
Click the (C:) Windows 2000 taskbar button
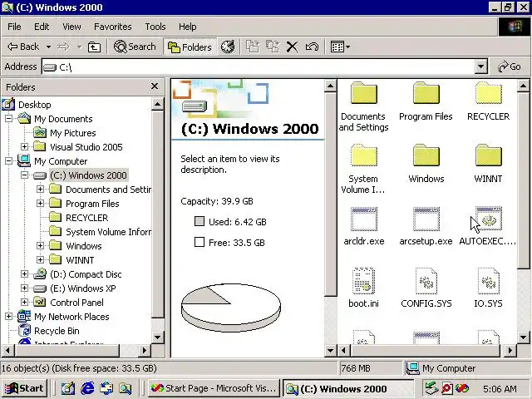[348, 388]
